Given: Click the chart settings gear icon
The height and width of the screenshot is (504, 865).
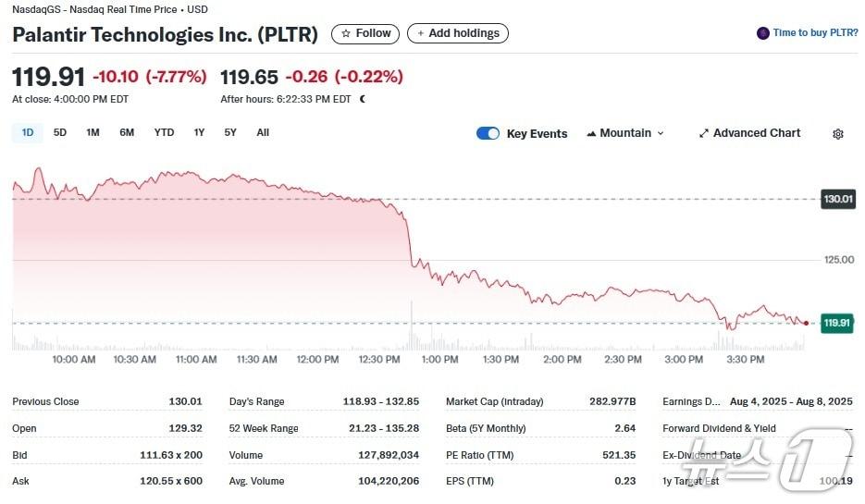Looking at the screenshot, I should [x=837, y=134].
